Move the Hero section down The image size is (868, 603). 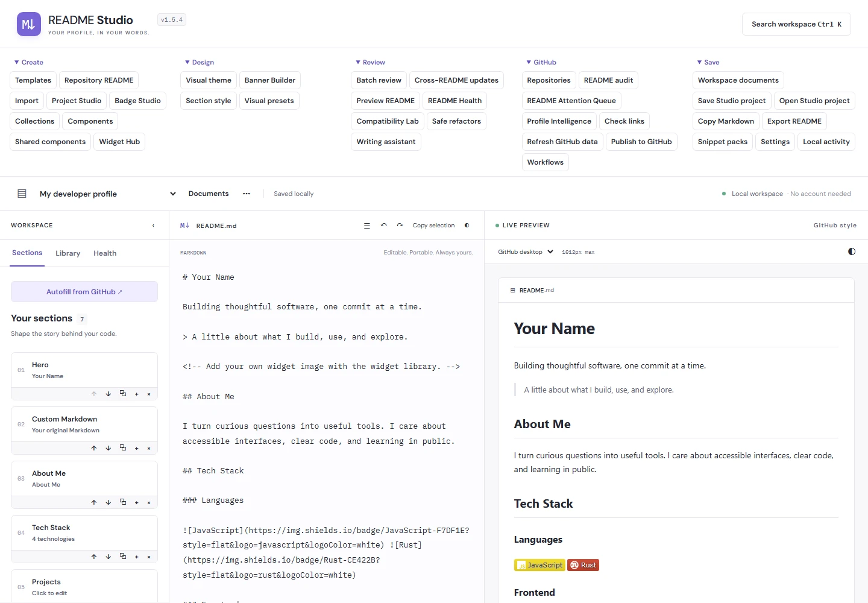[108, 394]
